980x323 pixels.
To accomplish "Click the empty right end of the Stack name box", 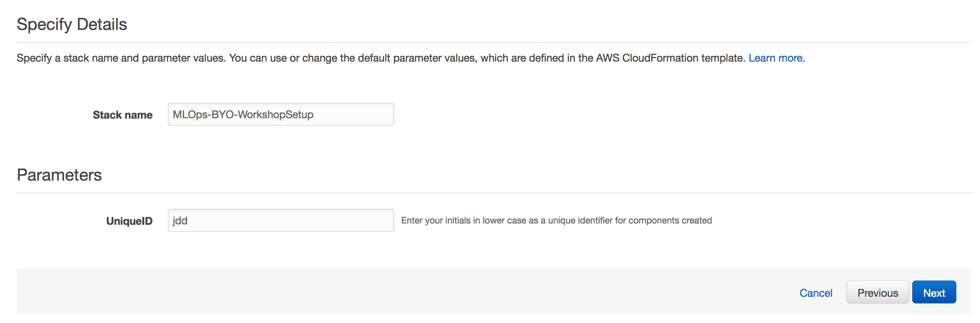I will tap(353, 114).
